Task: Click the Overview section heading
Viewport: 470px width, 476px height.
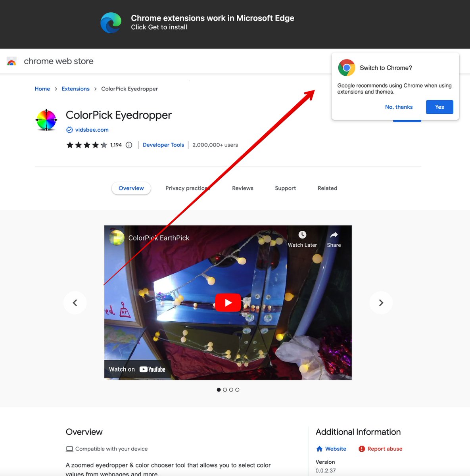Action: pyautogui.click(x=84, y=432)
